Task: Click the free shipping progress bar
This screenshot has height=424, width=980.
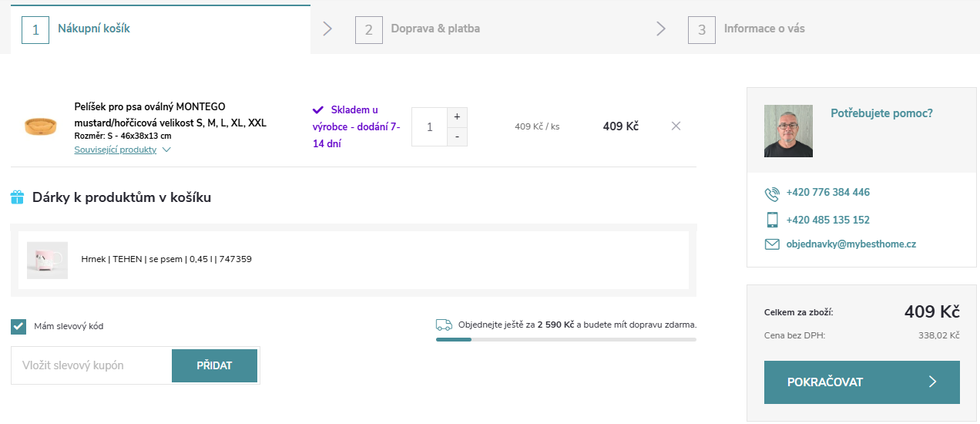Action: 566,339
